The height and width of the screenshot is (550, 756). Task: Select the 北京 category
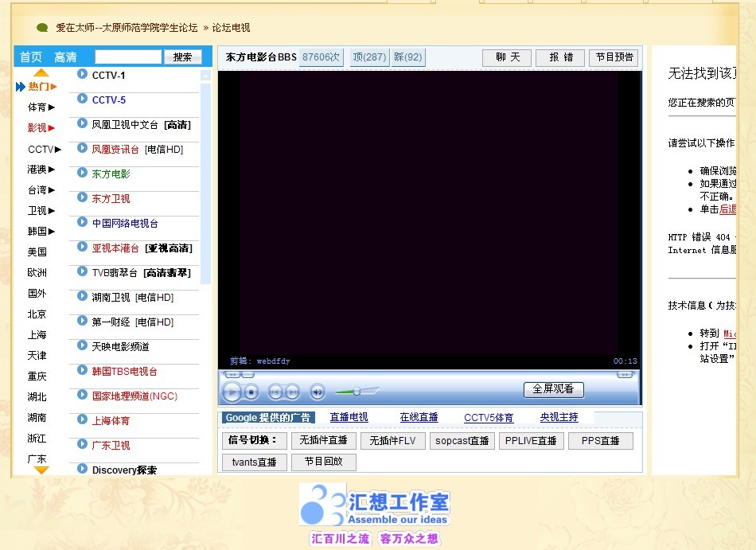(x=37, y=314)
